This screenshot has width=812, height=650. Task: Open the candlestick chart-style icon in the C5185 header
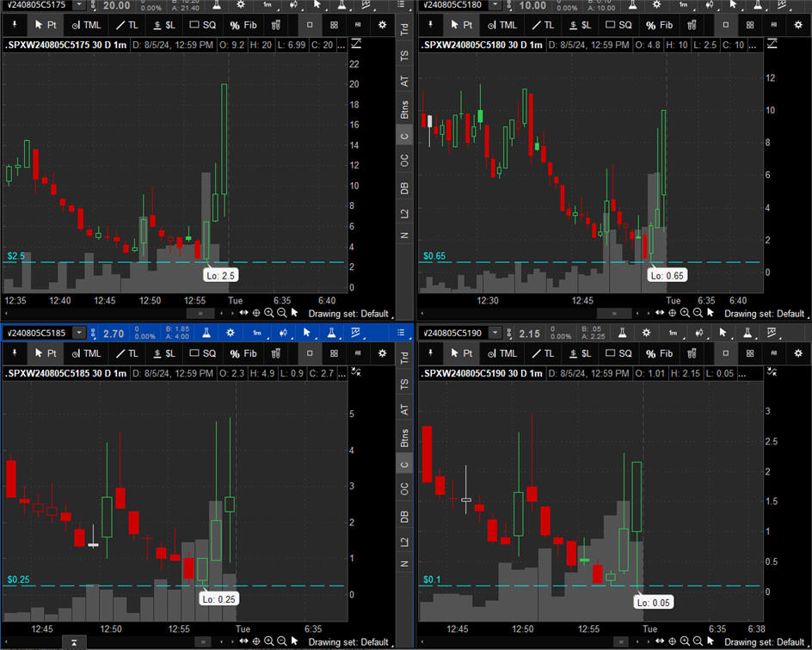(283, 333)
